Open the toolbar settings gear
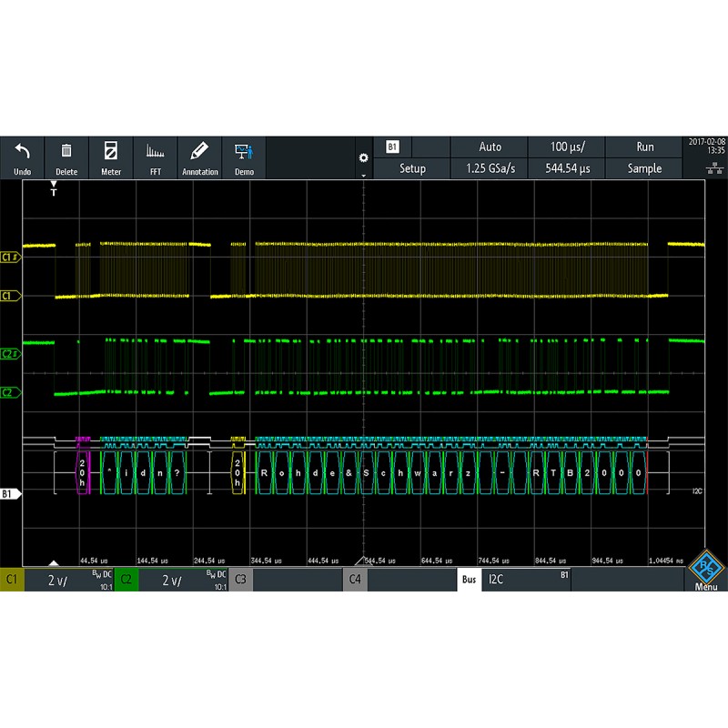 pos(364,157)
